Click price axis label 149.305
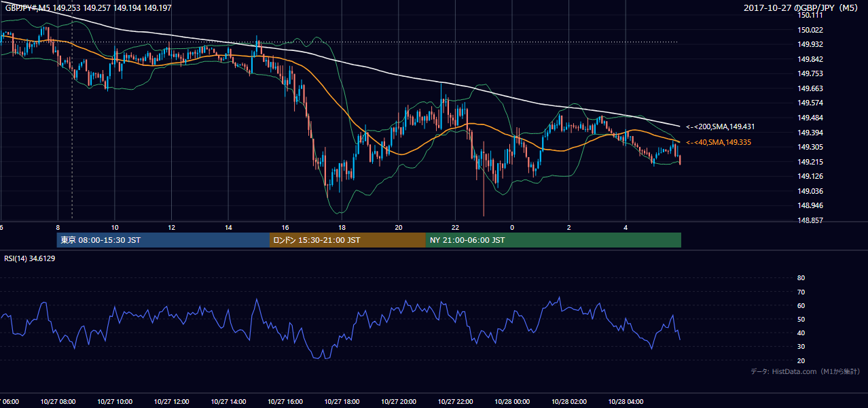This screenshot has height=408, width=868. 810,147
